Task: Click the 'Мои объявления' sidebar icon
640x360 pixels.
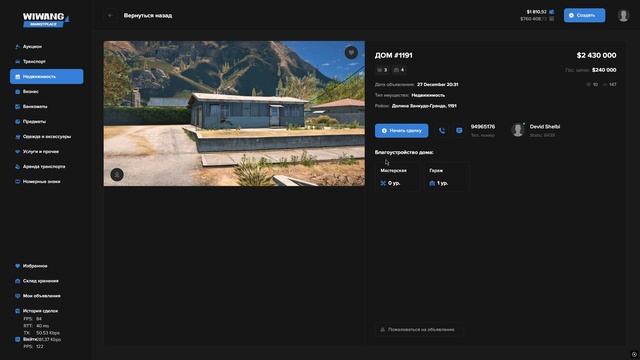Action: [18, 296]
